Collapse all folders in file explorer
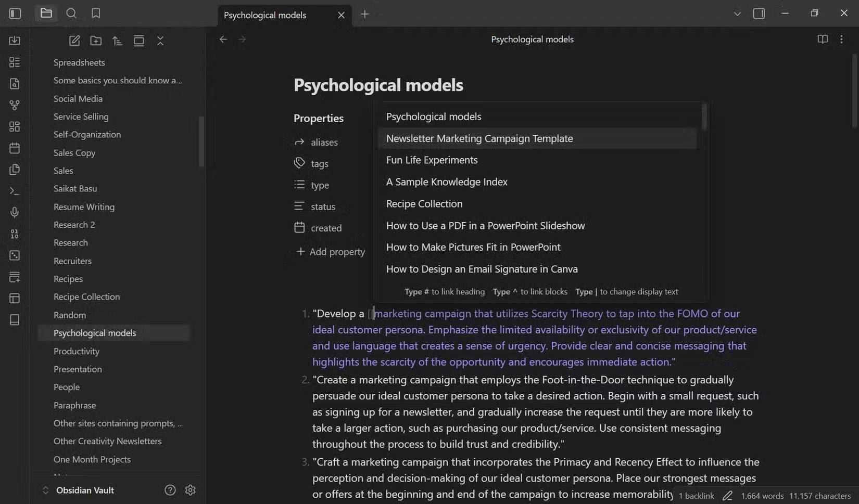The height and width of the screenshot is (504, 859). tap(160, 41)
